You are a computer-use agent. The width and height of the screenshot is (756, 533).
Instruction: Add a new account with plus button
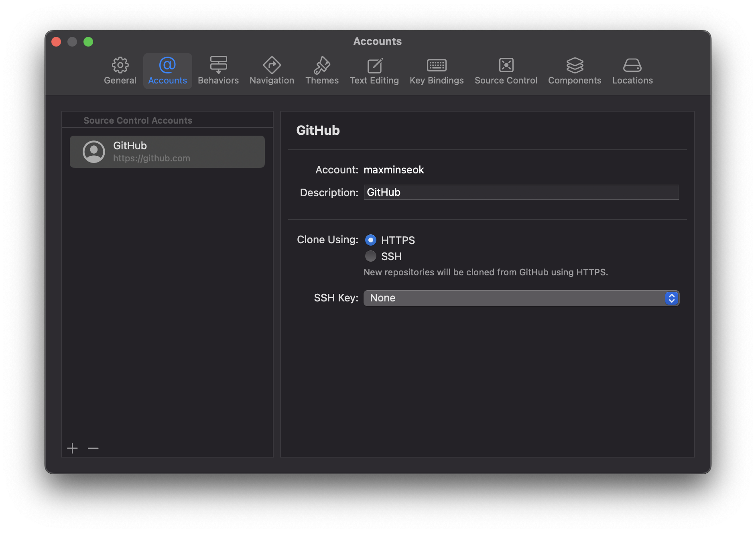tap(72, 448)
